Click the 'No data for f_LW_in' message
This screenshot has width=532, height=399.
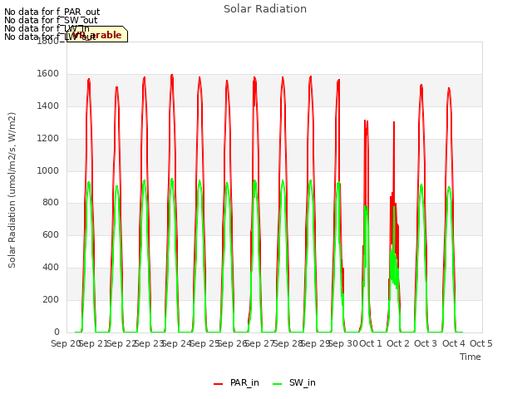coord(47,28)
